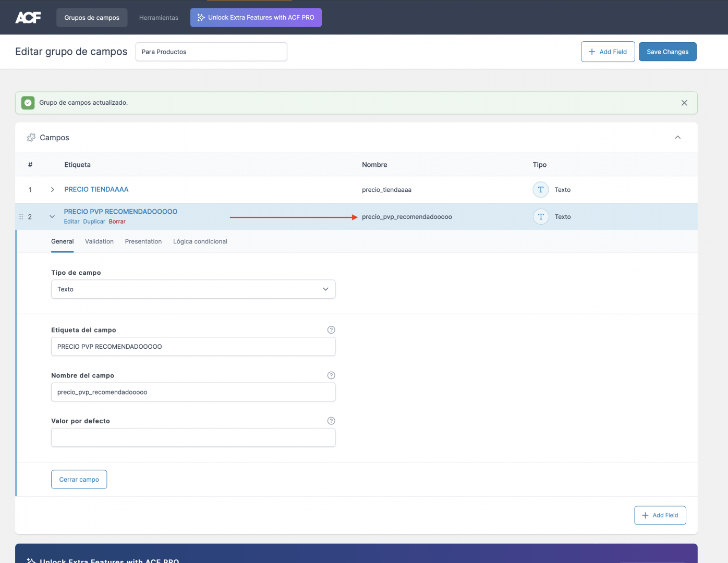The image size is (728, 563).
Task: Click the Nombre column header
Action: point(374,165)
